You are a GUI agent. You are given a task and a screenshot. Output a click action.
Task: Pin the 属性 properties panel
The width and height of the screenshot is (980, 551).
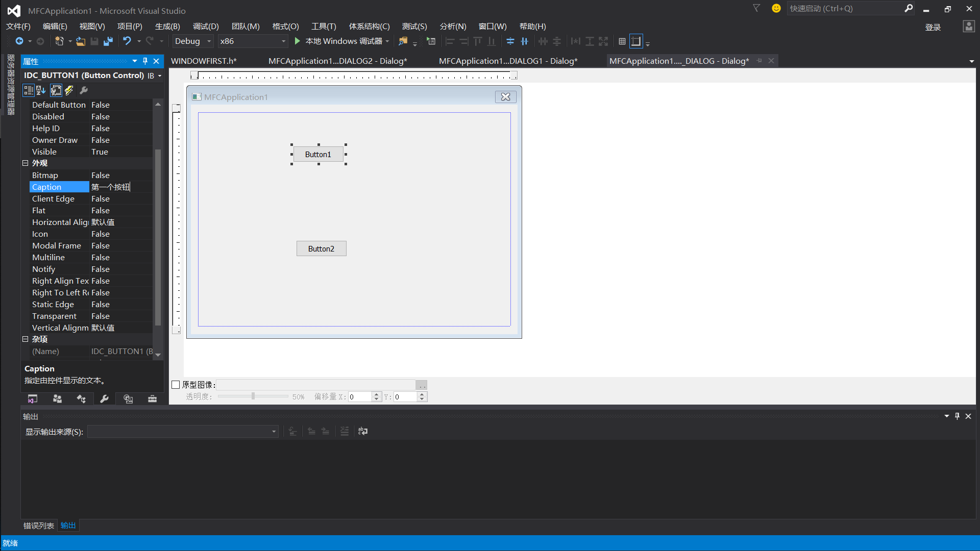click(x=145, y=61)
